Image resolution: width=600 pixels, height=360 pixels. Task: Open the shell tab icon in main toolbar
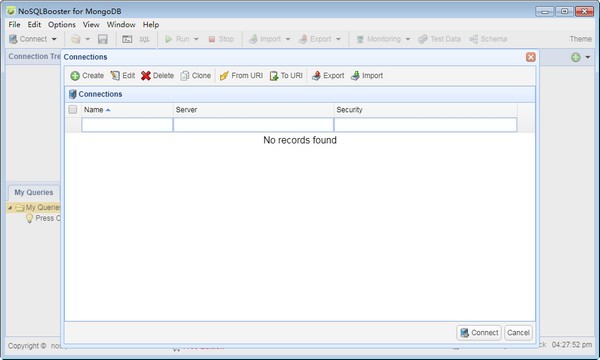coord(127,39)
